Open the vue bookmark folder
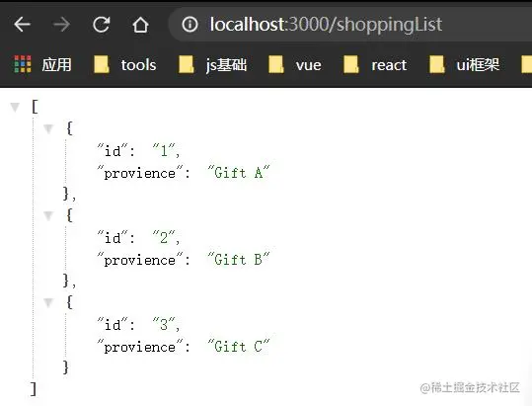The image size is (532, 406). 295,64
